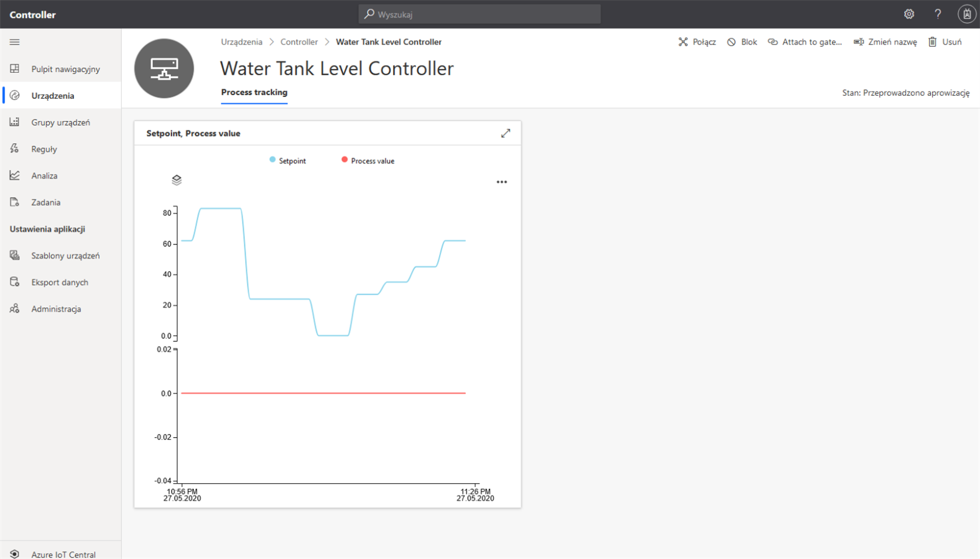
Task: Click Zmień nazwę button label
Action: pyautogui.click(x=892, y=42)
